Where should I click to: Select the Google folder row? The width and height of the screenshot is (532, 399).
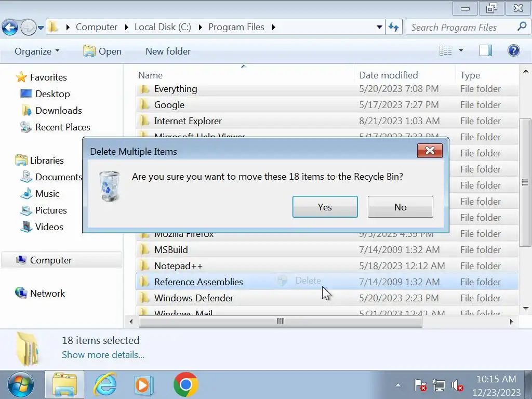tap(327, 105)
